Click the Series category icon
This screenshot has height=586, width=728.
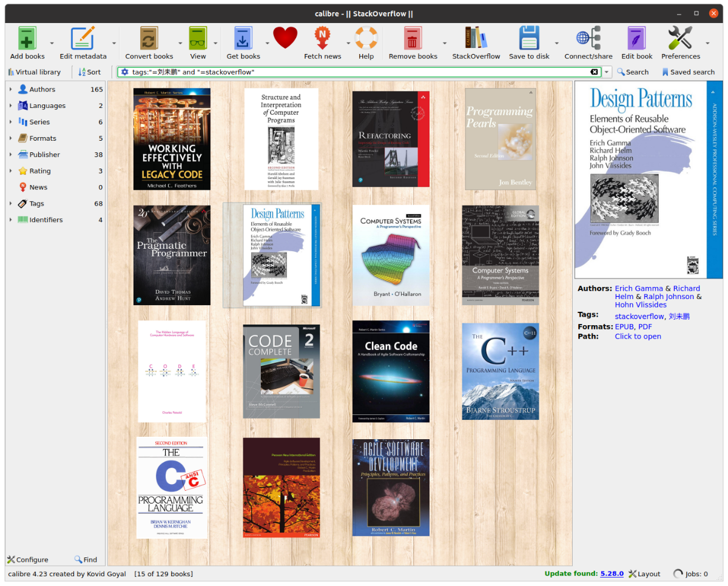point(23,122)
